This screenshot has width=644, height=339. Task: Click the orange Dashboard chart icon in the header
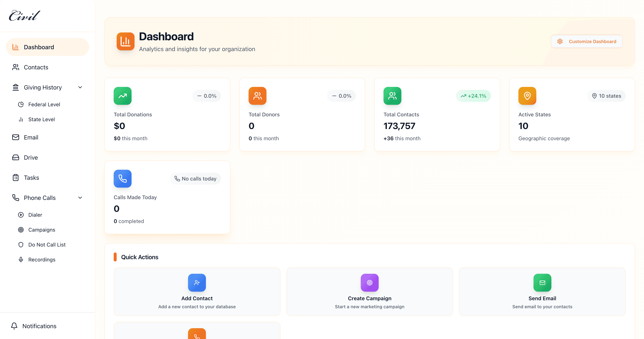[x=125, y=42]
